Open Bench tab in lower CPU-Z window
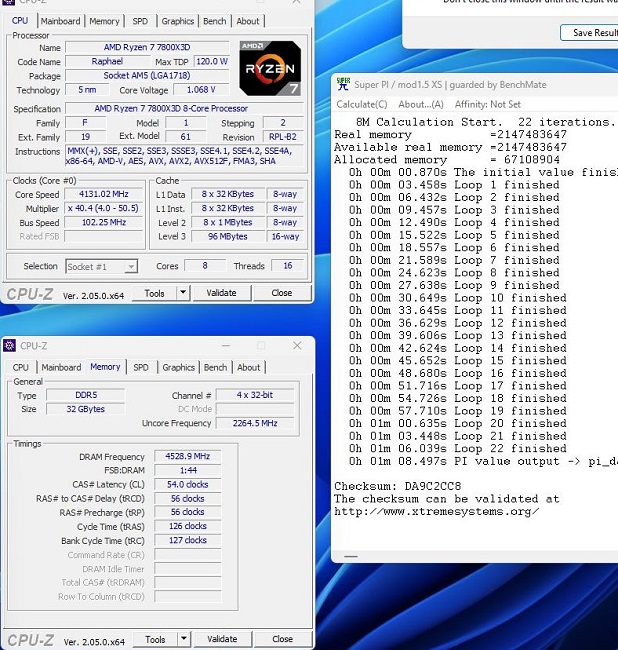 pyautogui.click(x=216, y=367)
